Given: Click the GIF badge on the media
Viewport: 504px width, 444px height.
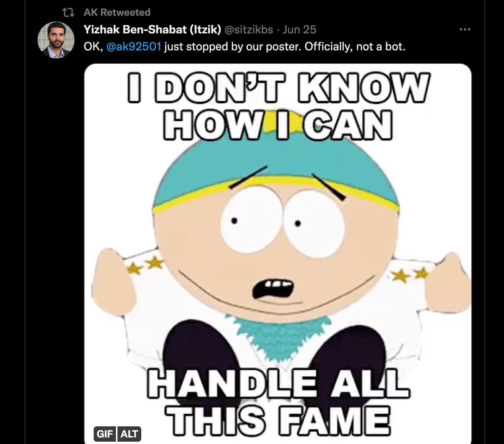Looking at the screenshot, I should tap(104, 434).
